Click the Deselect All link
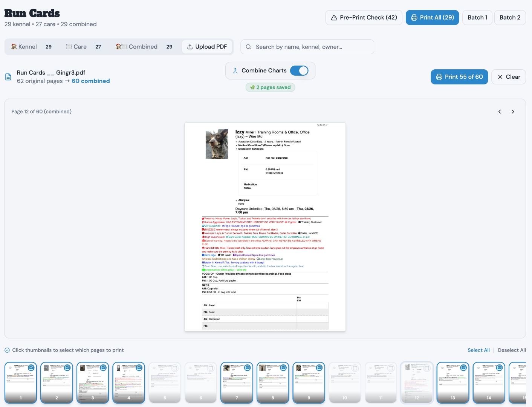This screenshot has height=407, width=532. click(x=512, y=350)
